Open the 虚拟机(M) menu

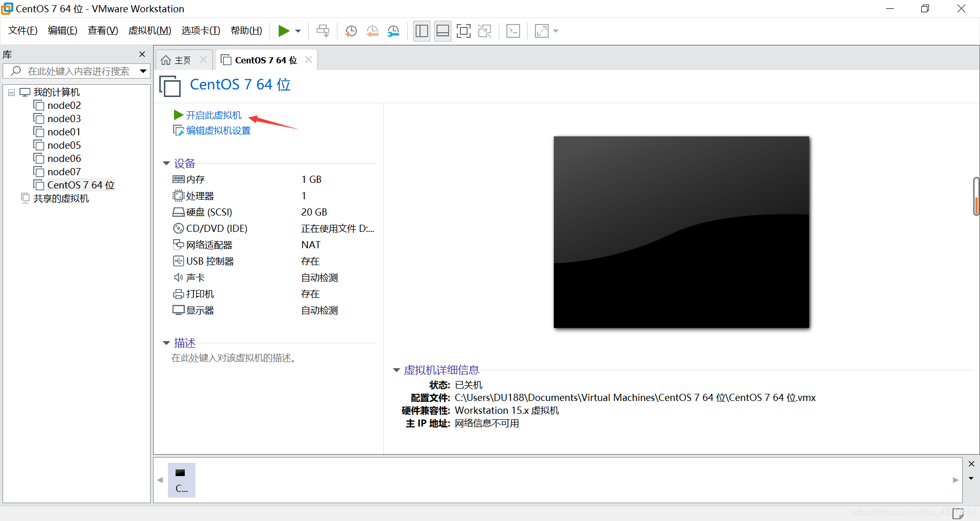(150, 31)
